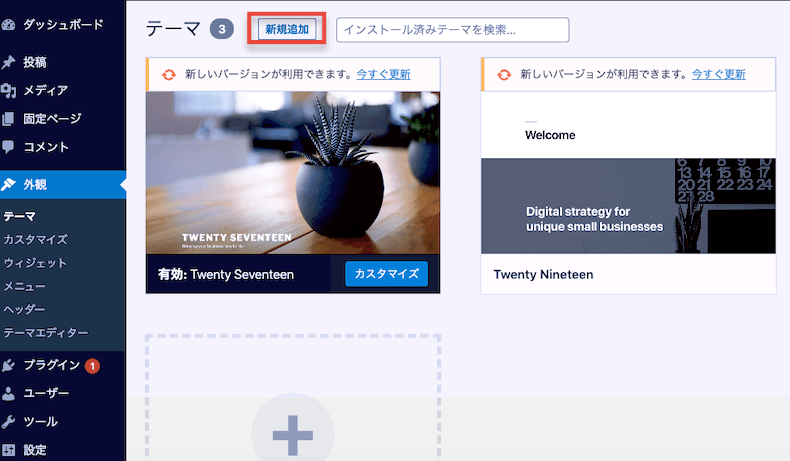Viewport: 790px width, 461px height.
Task: Click the update icon on Twenty Seventeen notice
Action: [169, 75]
